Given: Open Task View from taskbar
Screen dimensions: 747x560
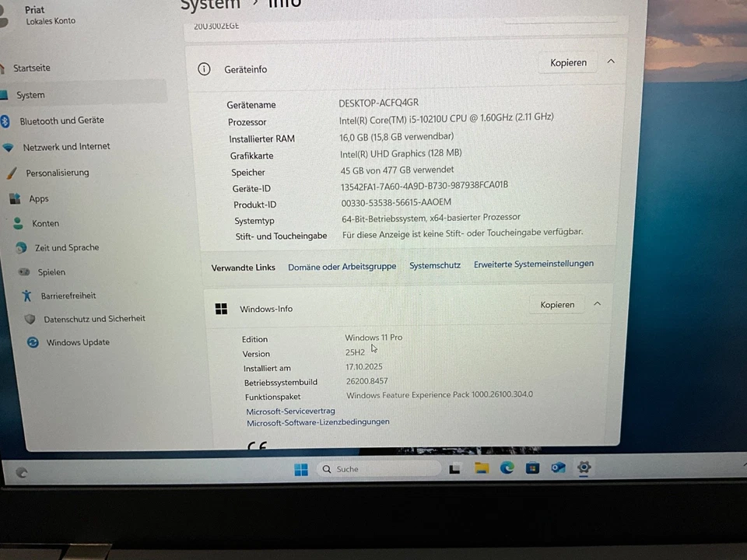Looking at the screenshot, I should point(454,469).
